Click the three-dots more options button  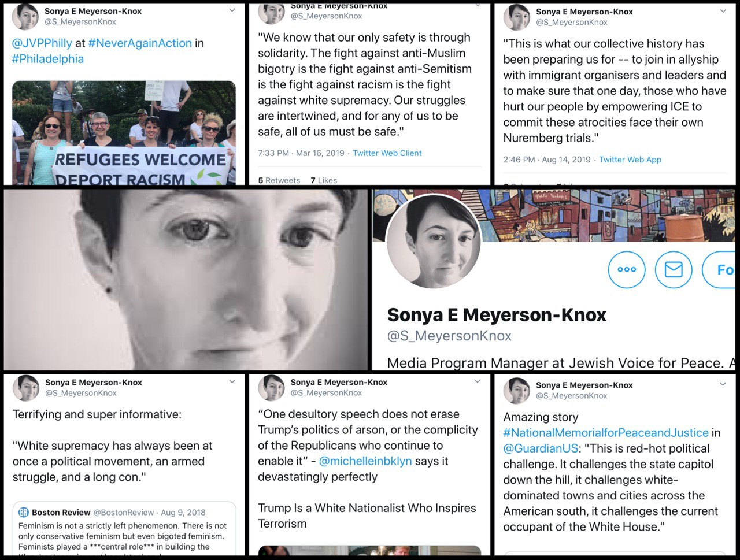[627, 269]
